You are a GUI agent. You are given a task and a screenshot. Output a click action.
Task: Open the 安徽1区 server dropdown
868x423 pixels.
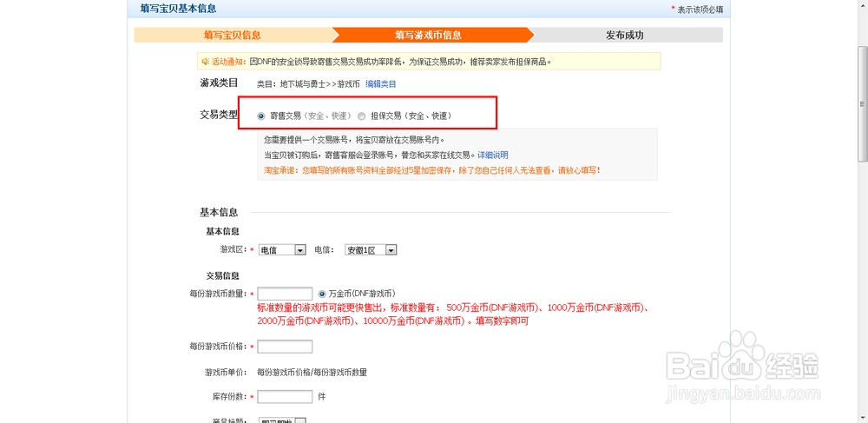(x=371, y=250)
